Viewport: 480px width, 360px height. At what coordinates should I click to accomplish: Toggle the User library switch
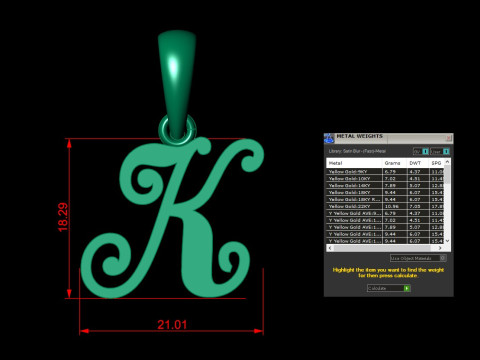440,151
